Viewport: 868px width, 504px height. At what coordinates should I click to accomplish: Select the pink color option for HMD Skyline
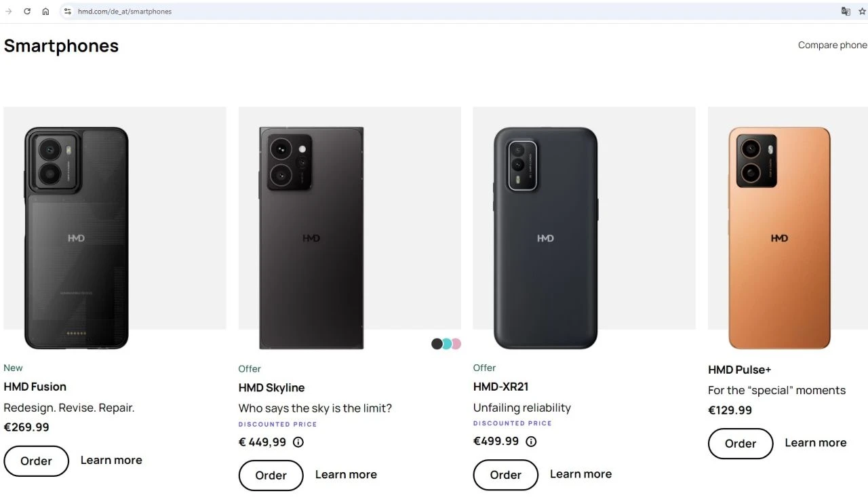pyautogui.click(x=456, y=344)
